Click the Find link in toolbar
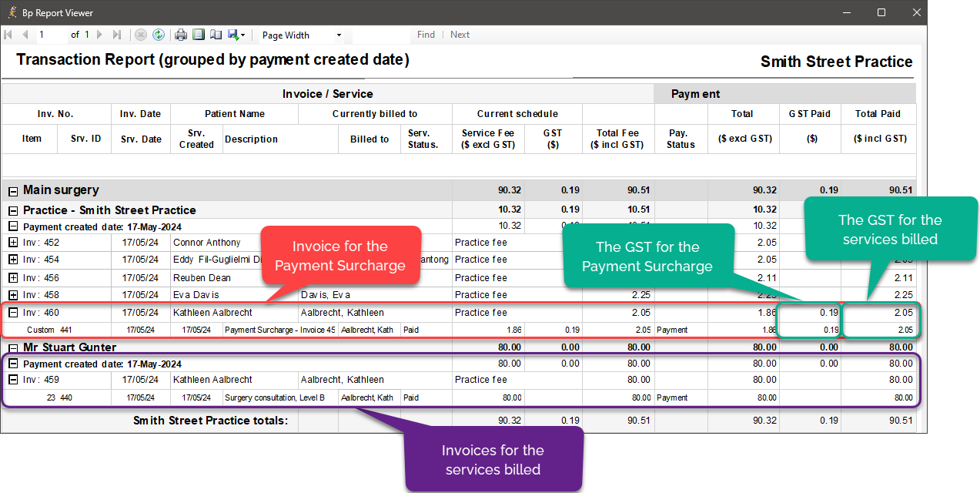Screen dimensions: 980x493 point(426,35)
